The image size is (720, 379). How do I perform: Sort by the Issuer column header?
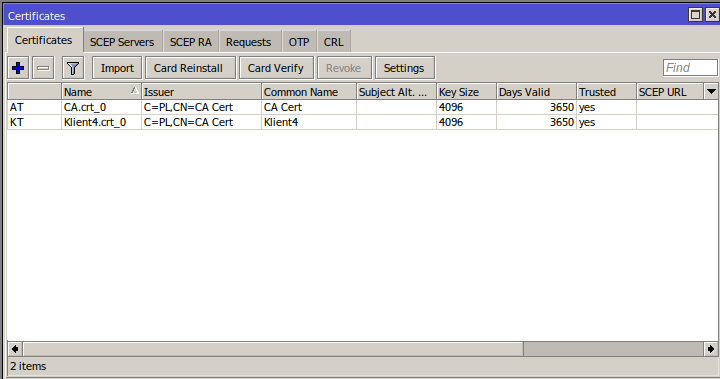[201, 92]
